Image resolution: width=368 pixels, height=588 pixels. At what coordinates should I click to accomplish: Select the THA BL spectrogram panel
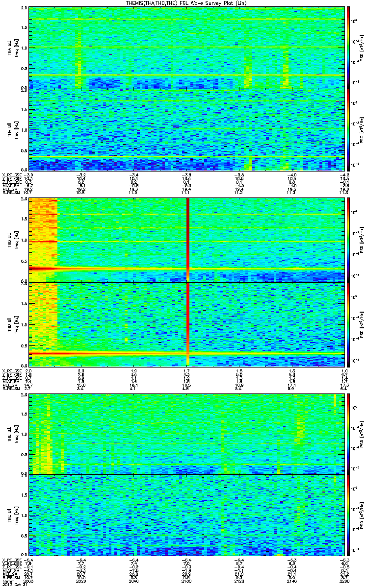click(187, 47)
